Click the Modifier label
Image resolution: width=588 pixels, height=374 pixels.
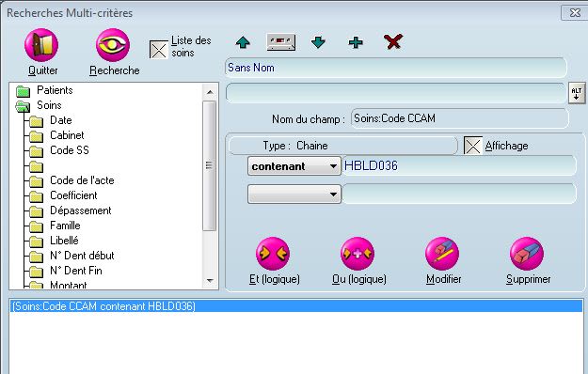coord(444,279)
